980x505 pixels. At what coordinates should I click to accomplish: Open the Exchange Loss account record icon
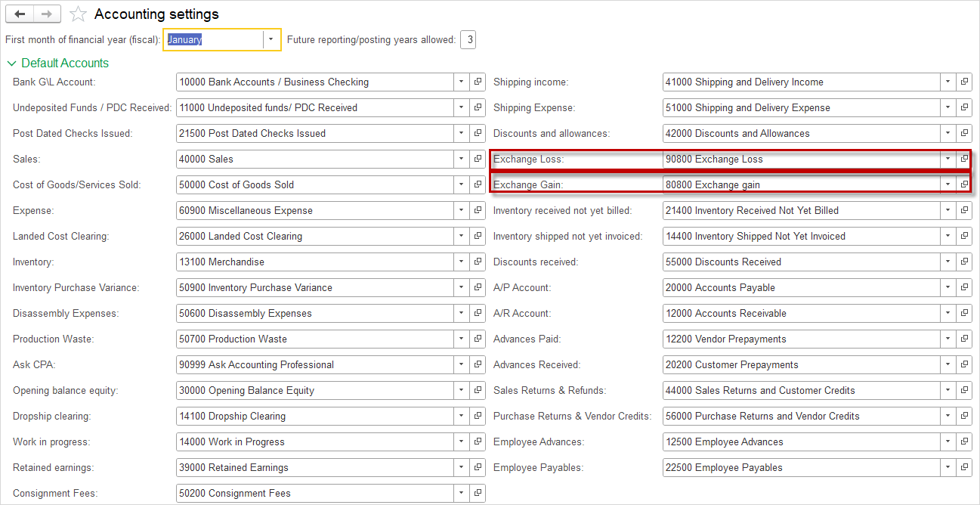964,159
